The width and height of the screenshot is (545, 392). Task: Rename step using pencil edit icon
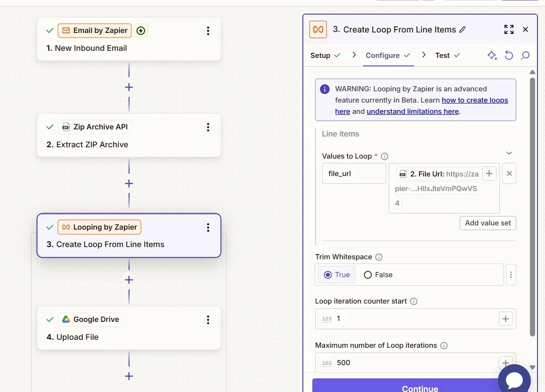[x=462, y=30]
